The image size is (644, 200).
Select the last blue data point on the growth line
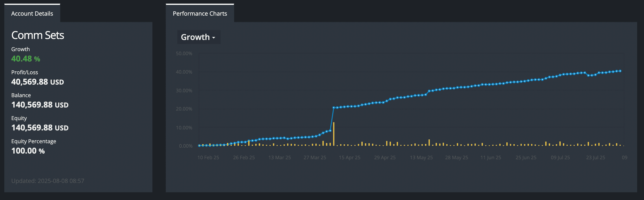tap(620, 71)
